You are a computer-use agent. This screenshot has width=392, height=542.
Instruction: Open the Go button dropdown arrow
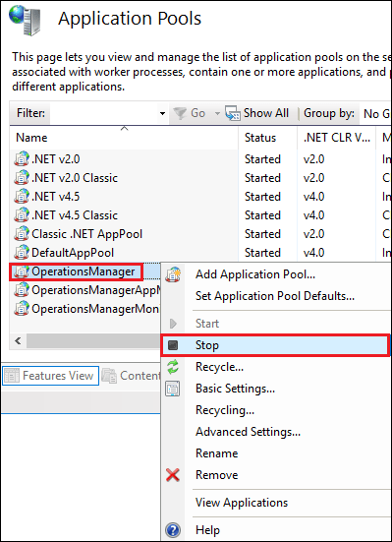[x=217, y=113]
